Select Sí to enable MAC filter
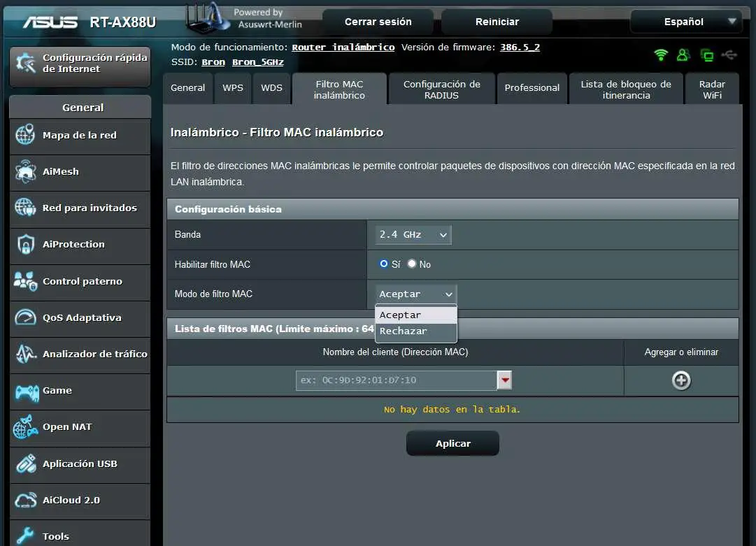This screenshot has width=756, height=546. click(x=384, y=264)
